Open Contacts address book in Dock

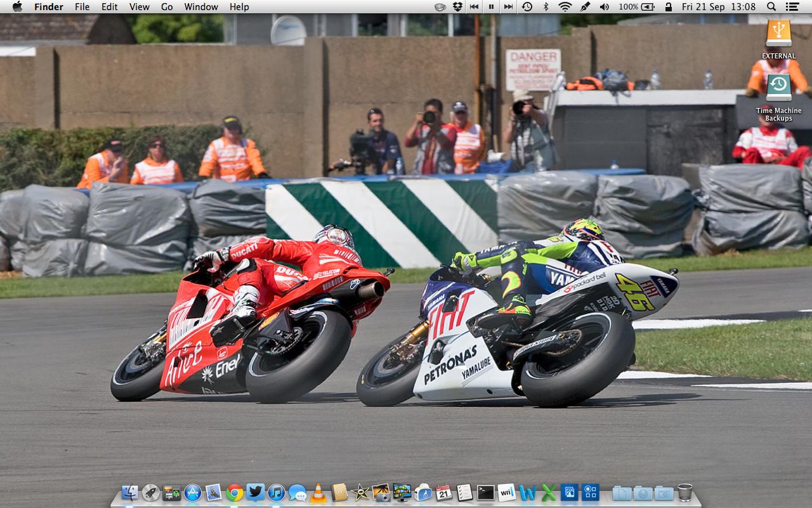point(339,492)
